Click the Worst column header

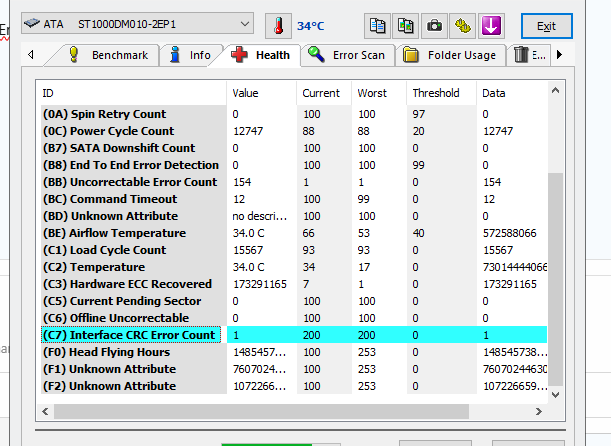click(379, 93)
